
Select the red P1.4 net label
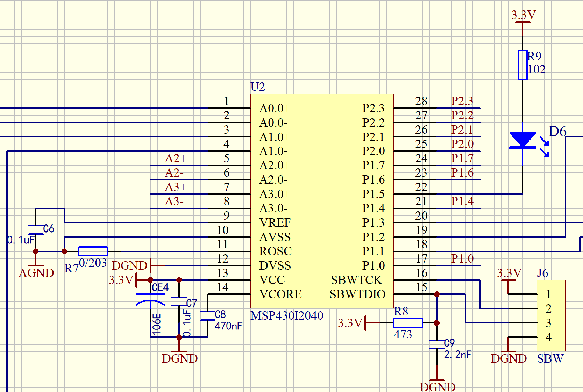point(462,201)
